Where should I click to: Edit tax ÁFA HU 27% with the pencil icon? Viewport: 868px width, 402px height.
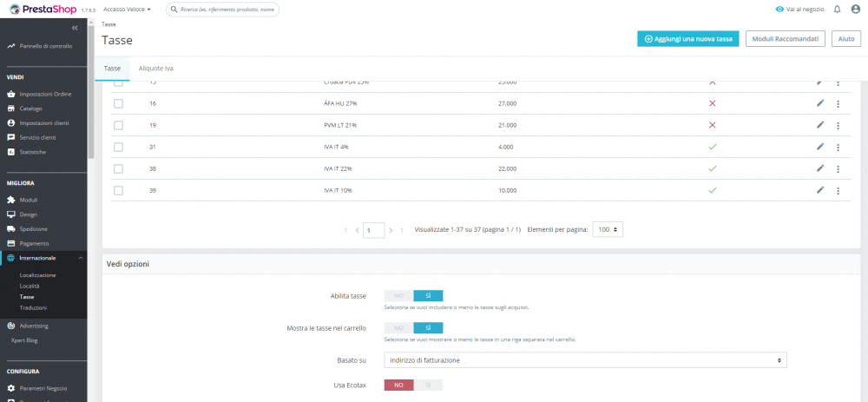820,103
